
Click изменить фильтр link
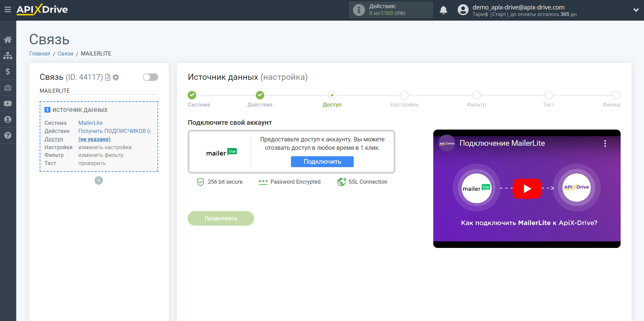pyautogui.click(x=101, y=155)
